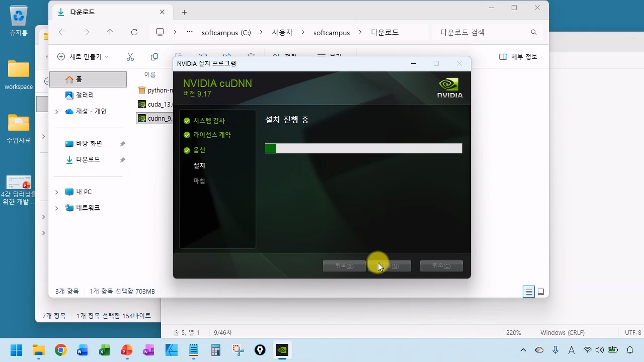The image size is (644, 362).
Task: Click the 220% zoom level in Notepad
Action: 513,333
